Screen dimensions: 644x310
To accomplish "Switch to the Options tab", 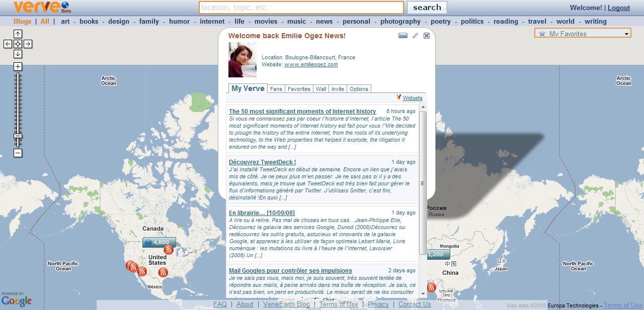I will click(359, 89).
